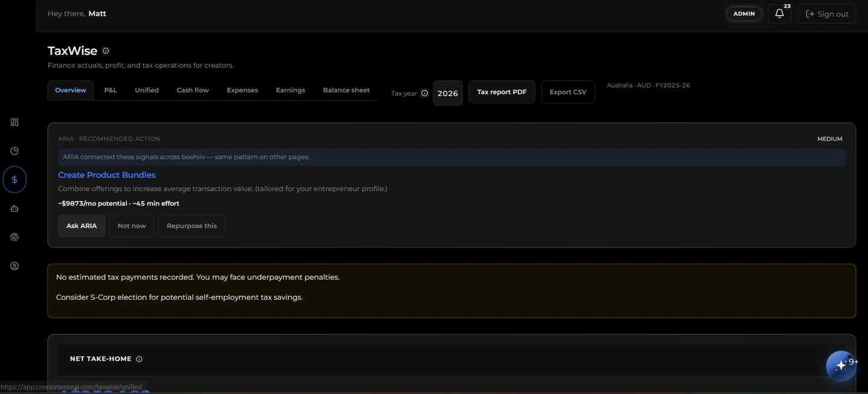Open the floating ARIA sparkle chat button
868x394 pixels.
[841, 366]
